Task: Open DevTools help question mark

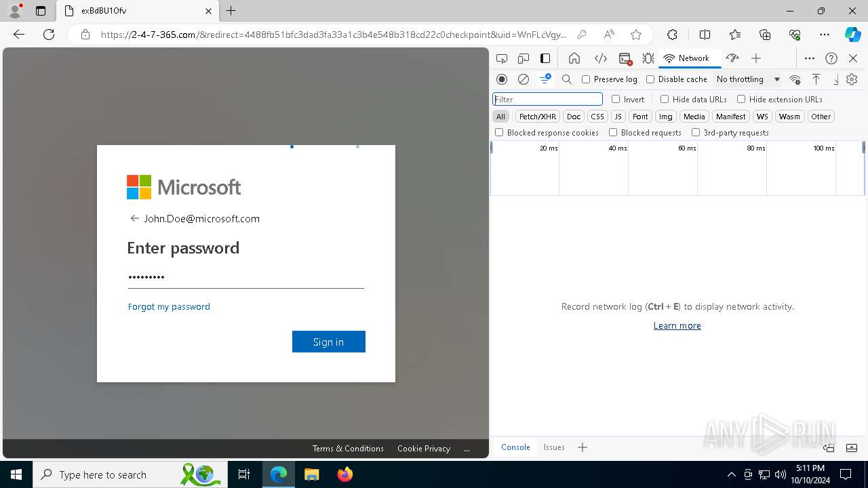Action: 831,58
